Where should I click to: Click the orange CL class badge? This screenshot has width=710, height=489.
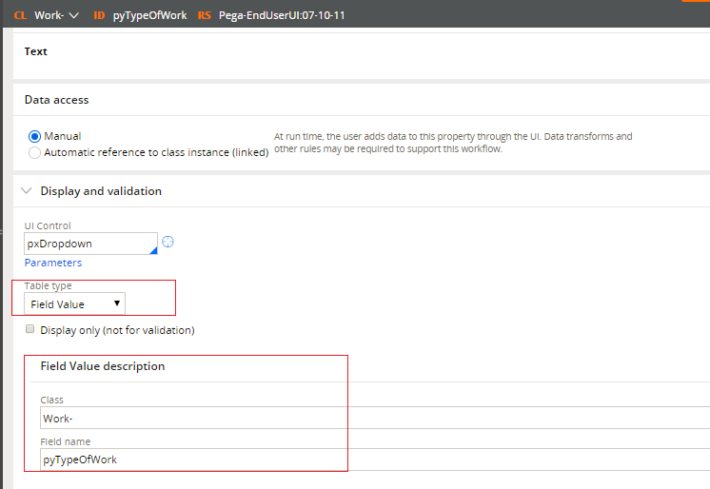[x=20, y=15]
